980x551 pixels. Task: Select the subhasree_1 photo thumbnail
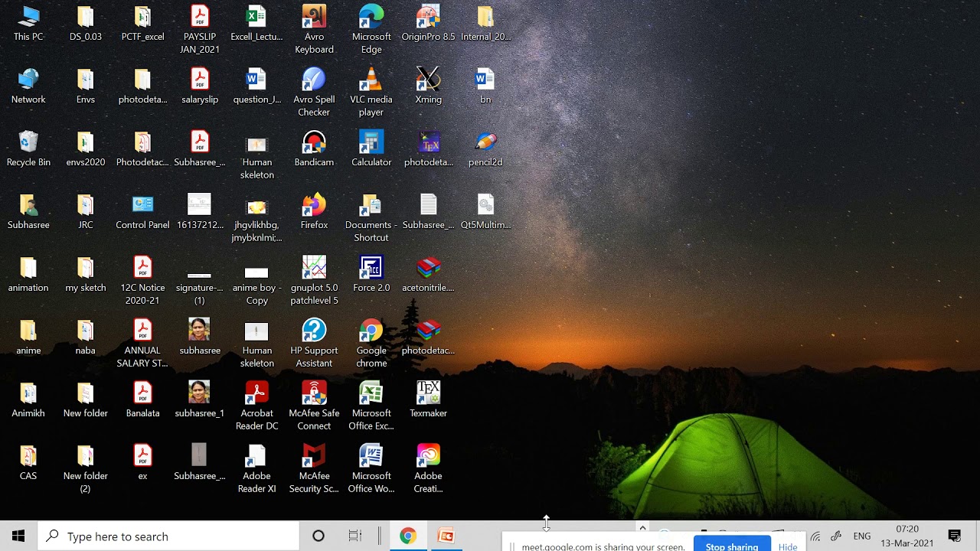pos(200,400)
